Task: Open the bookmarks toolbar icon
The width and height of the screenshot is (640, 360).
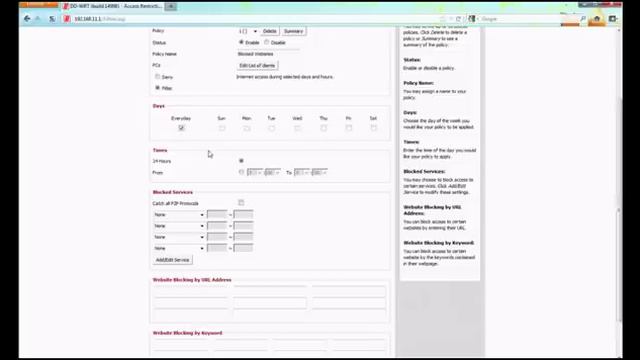Action: point(612,19)
